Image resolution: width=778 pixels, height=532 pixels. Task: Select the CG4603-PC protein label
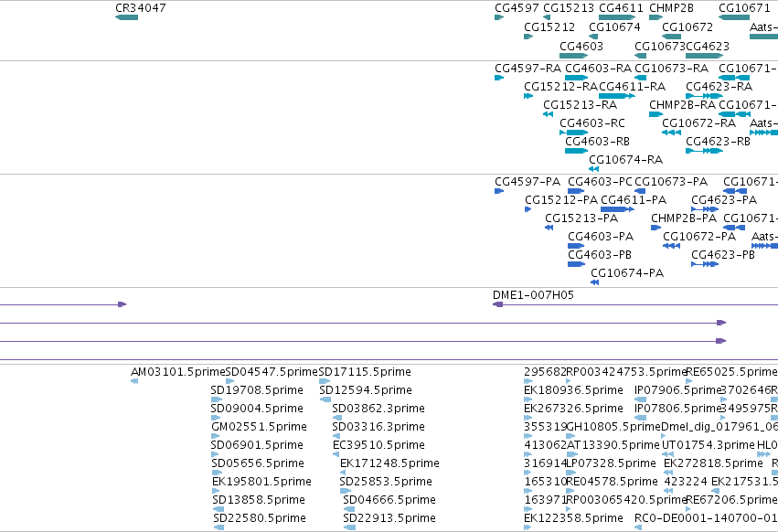(x=600, y=182)
